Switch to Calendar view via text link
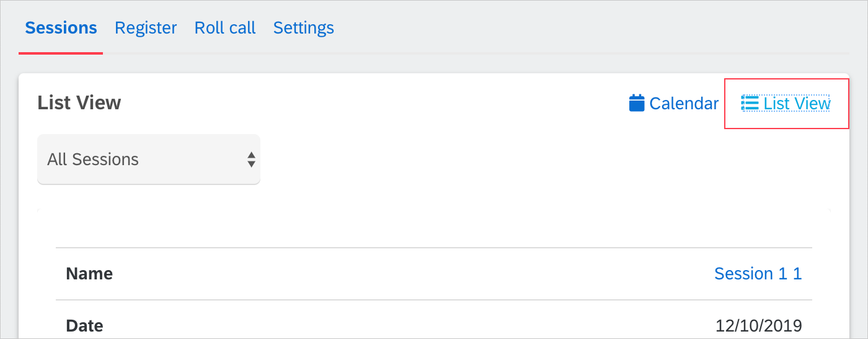868x339 pixels. 684,103
